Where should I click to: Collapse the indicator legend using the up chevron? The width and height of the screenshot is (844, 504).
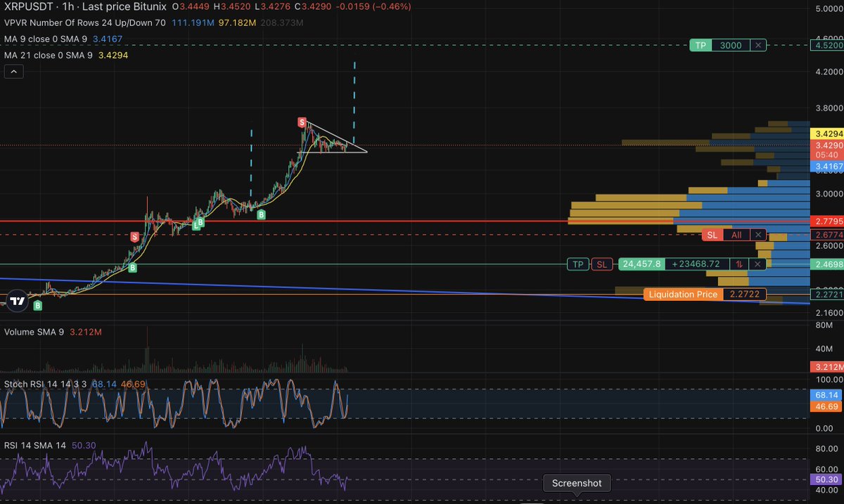pyautogui.click(x=13, y=71)
